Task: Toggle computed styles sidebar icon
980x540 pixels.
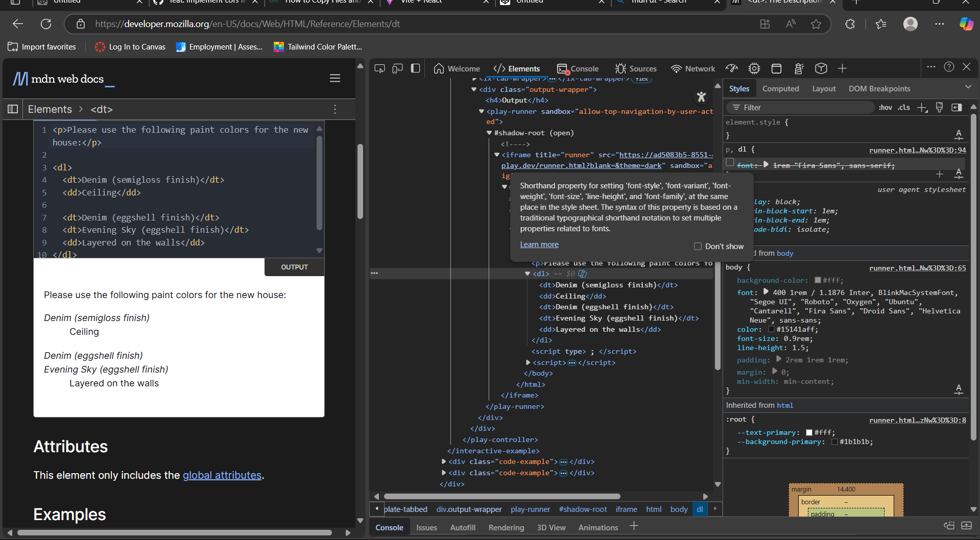Action: pyautogui.click(x=957, y=107)
